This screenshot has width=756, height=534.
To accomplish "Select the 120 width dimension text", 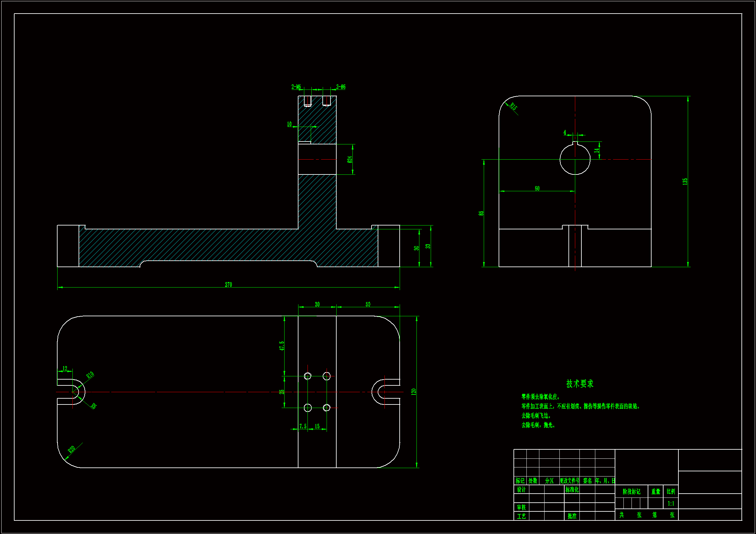I will (414, 392).
